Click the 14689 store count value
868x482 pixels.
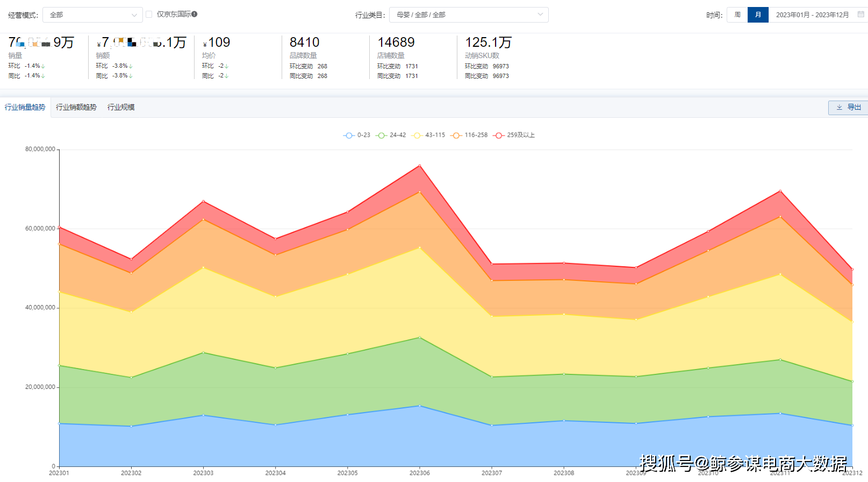pos(396,42)
